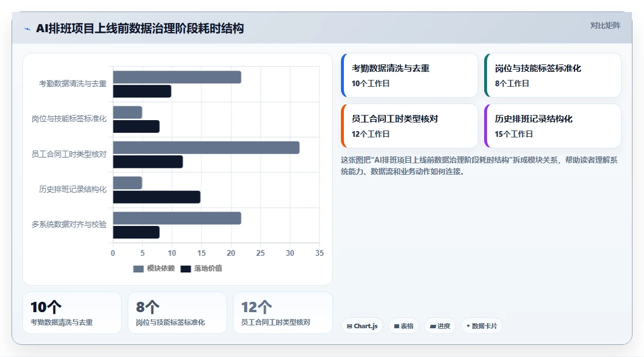Click the 模块依赖 bar for 历史排班记录结构化
The width and height of the screenshot is (644, 357).
127,183
